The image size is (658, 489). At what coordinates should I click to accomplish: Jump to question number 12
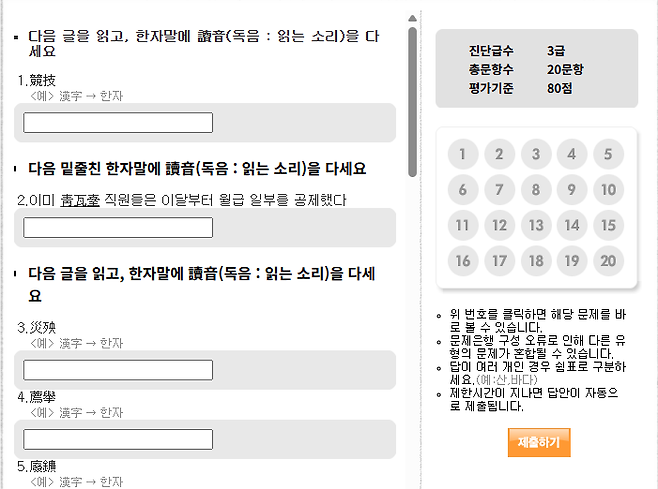click(x=499, y=226)
